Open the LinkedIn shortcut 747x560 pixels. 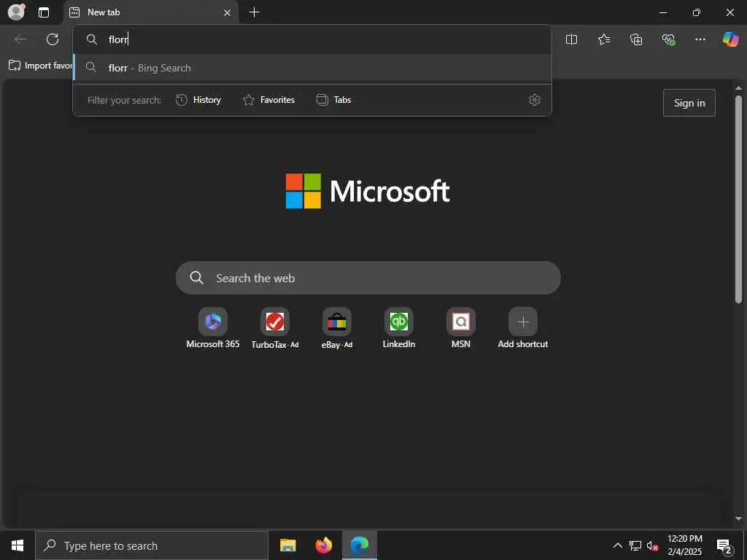click(399, 328)
